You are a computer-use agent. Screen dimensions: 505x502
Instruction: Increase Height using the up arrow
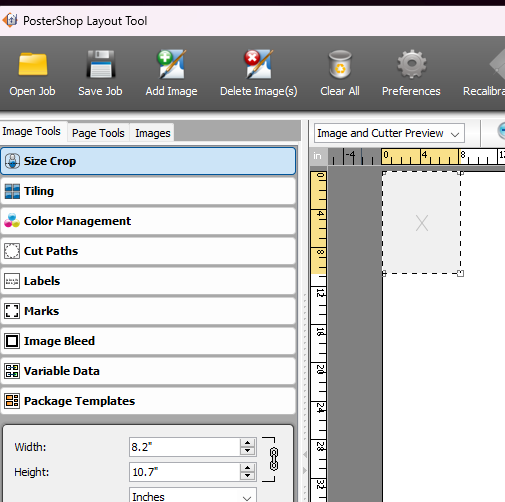pos(247,468)
